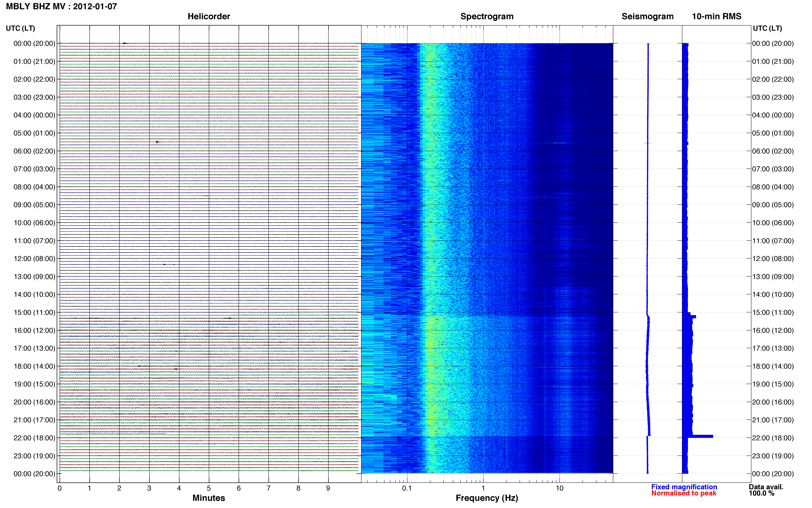The height and width of the screenshot is (508, 812).
Task: Click the black event blip on the 00:00 helicorder trace
Action: [x=124, y=43]
